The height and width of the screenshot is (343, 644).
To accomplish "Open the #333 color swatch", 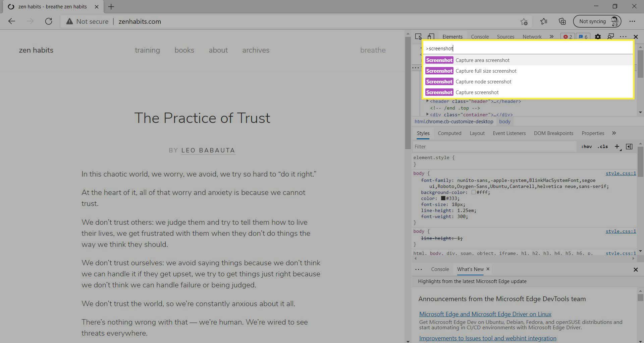I will click(x=443, y=198).
